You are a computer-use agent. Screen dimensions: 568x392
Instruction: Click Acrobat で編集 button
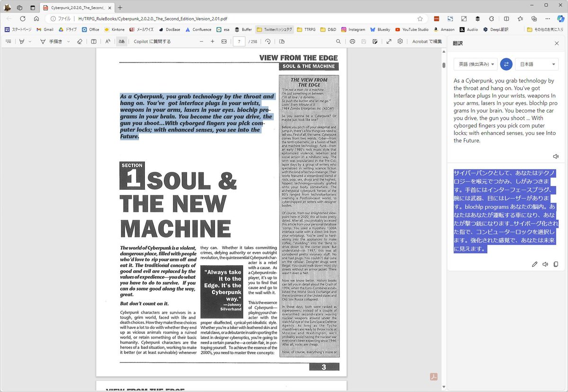[427, 42]
